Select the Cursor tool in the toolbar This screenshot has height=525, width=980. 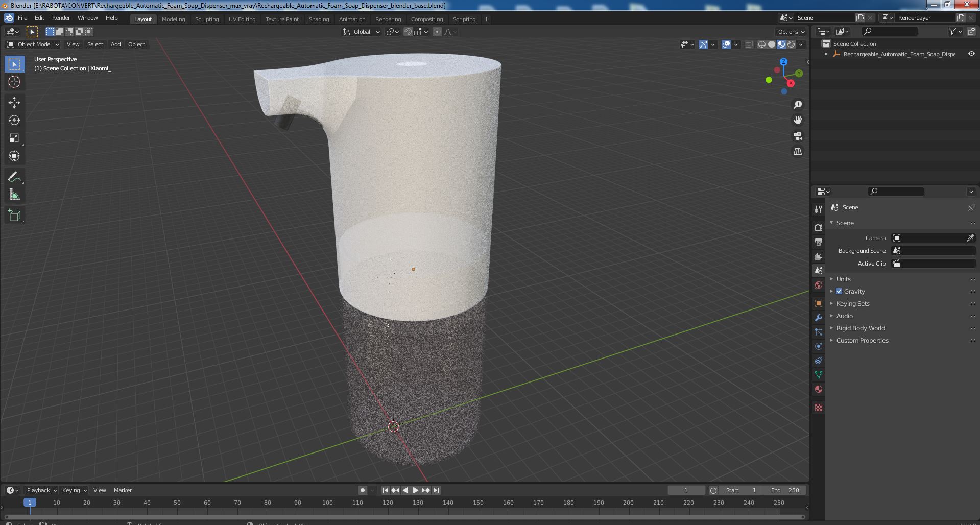pyautogui.click(x=14, y=82)
